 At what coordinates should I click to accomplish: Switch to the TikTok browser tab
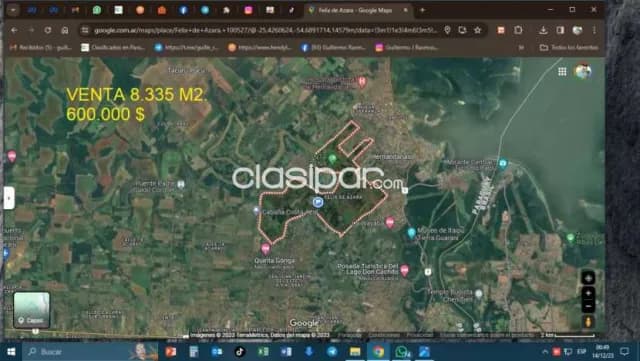(291, 10)
